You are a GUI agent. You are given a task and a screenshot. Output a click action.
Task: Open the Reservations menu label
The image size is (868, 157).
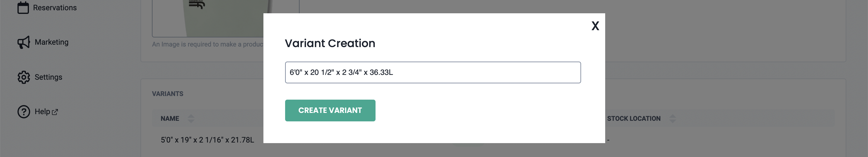55,8
